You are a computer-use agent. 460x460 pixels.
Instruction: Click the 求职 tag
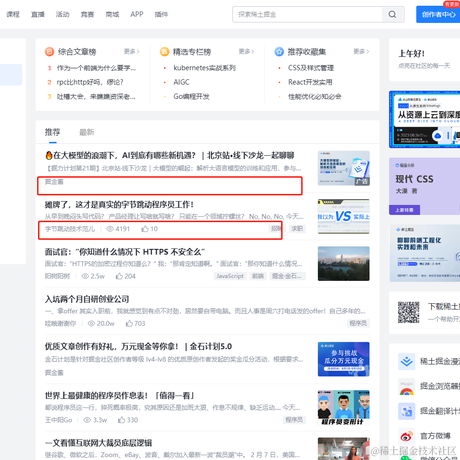tap(297, 229)
